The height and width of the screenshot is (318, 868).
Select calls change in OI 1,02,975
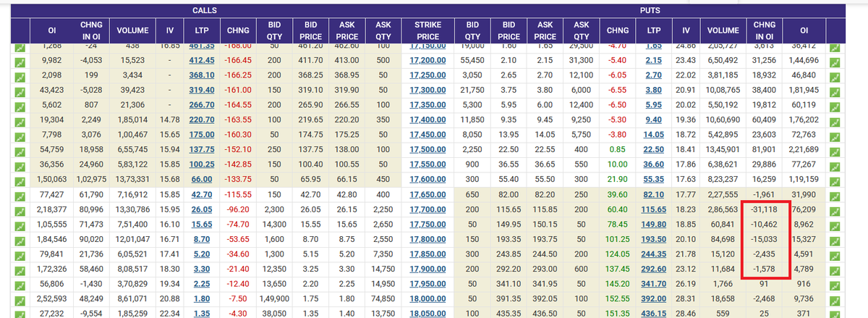[90, 179]
